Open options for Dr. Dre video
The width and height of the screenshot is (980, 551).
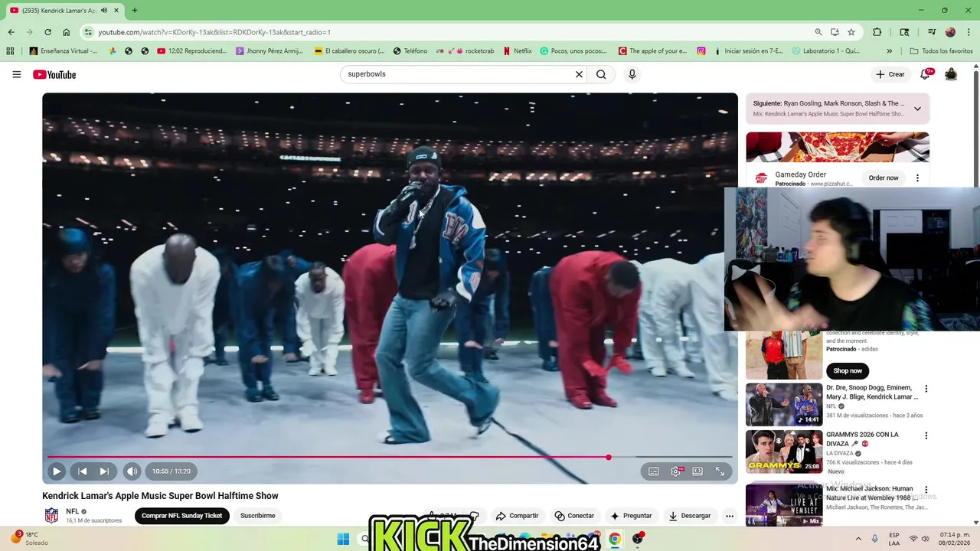pyautogui.click(x=926, y=389)
